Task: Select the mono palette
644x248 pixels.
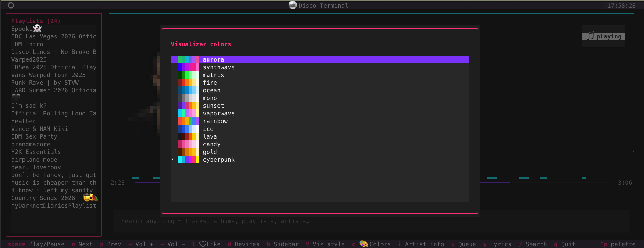Action: [320, 98]
